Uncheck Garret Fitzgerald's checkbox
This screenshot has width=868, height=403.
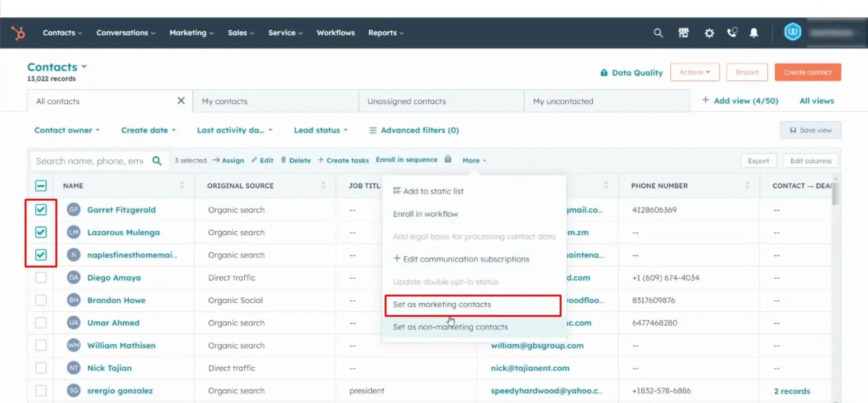pos(41,209)
